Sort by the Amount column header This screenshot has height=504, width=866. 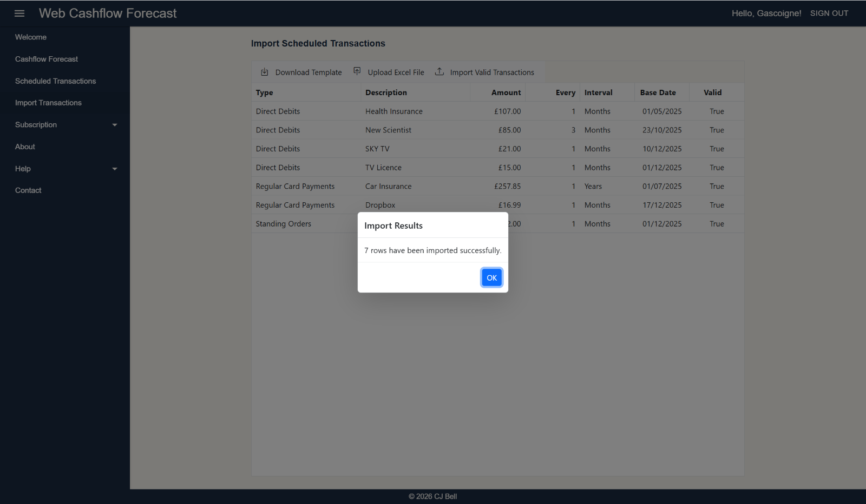coord(506,92)
